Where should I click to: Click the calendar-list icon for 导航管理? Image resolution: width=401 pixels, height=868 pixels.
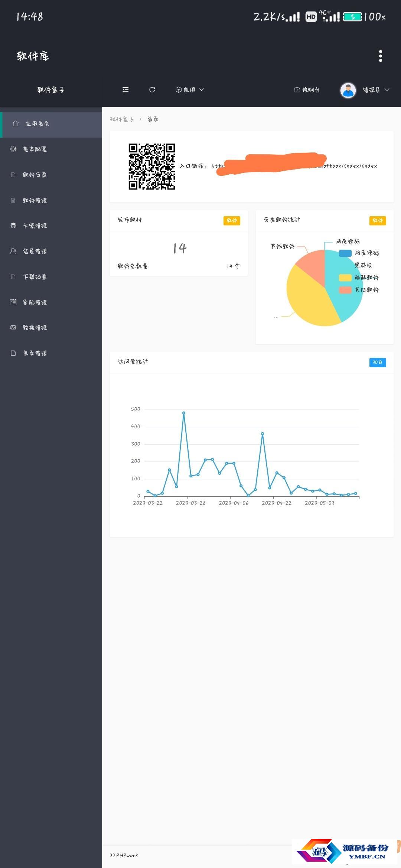[13, 302]
